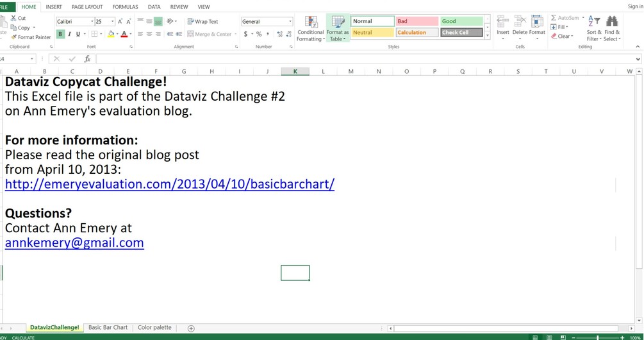The width and height of the screenshot is (644, 340).
Task: Switch to the Basic Bar Chart sheet
Action: 108,327
